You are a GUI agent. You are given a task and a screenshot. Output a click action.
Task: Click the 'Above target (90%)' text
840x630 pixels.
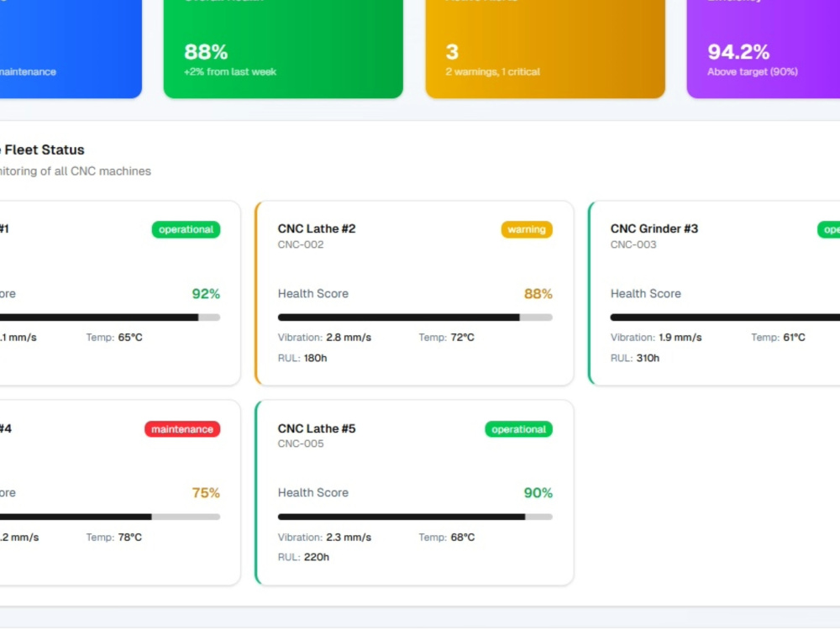[752, 71]
